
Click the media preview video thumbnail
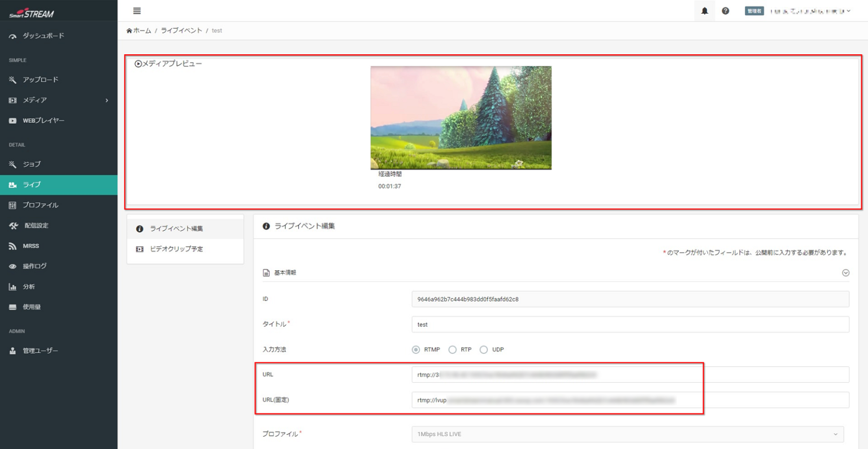[461, 118]
